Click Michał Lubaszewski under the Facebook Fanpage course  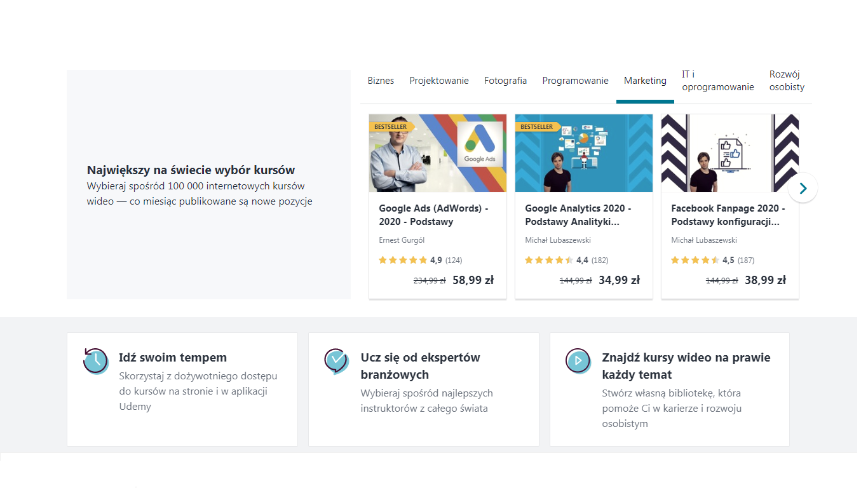703,240
